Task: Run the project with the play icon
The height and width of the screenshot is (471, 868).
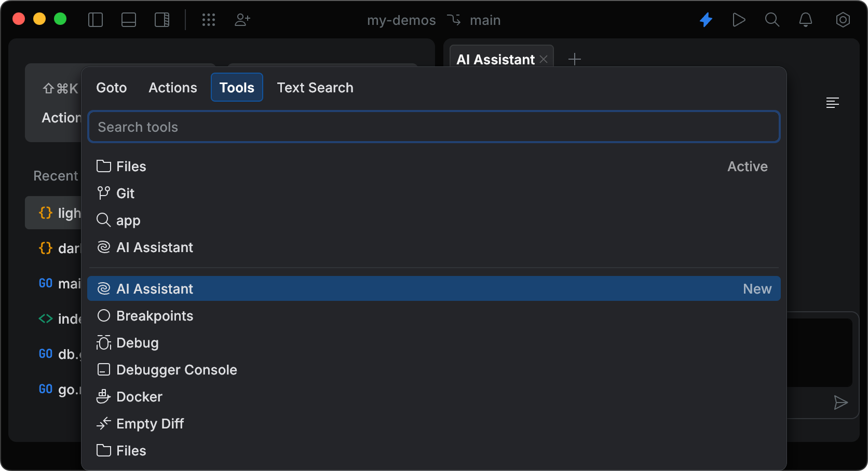Action: pos(739,20)
